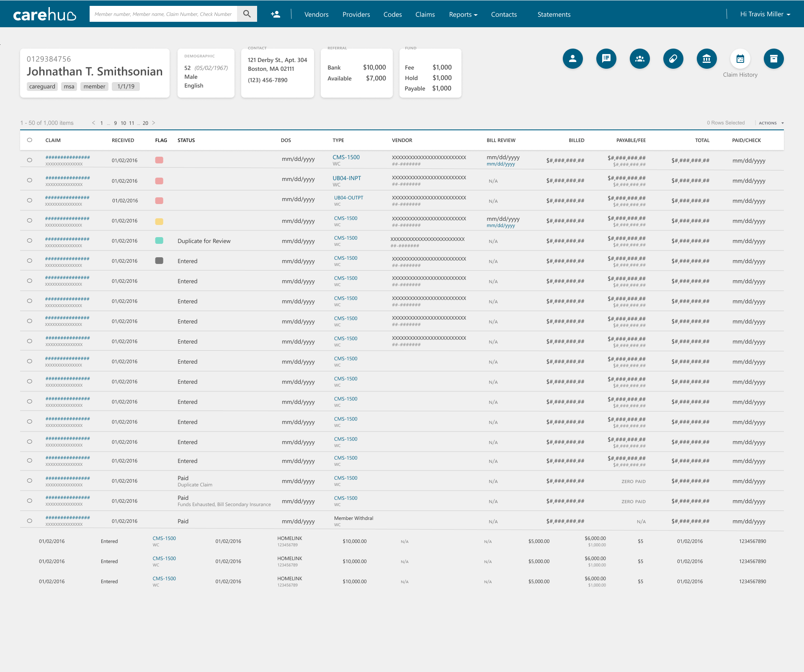Open the UB04-OUTPT claim type link
This screenshot has width=804, height=672.
pyautogui.click(x=348, y=198)
